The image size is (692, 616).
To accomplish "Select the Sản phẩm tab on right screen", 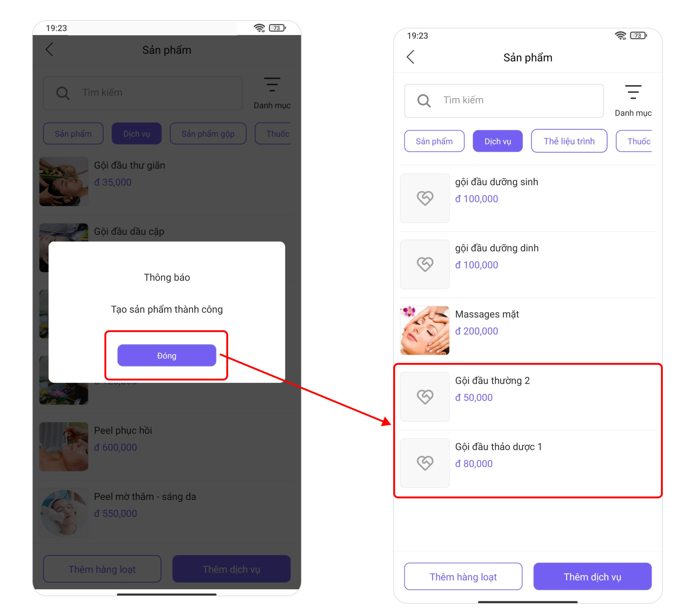I will pyautogui.click(x=434, y=141).
